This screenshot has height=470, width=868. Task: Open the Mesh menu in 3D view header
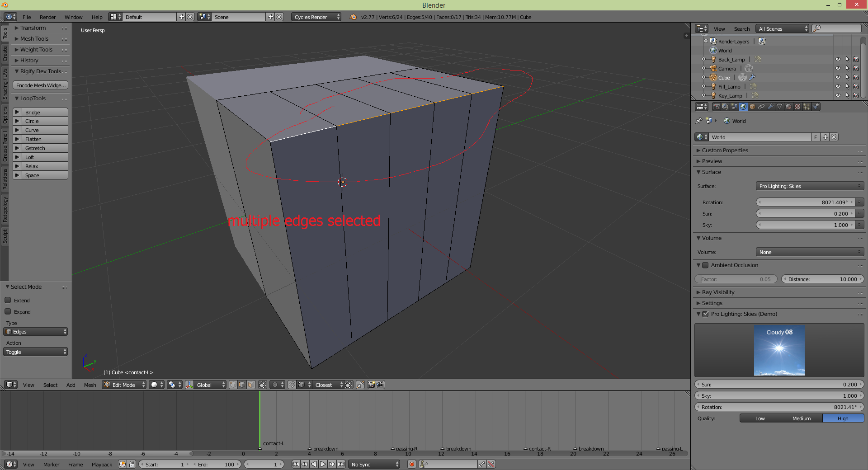[x=90, y=385]
